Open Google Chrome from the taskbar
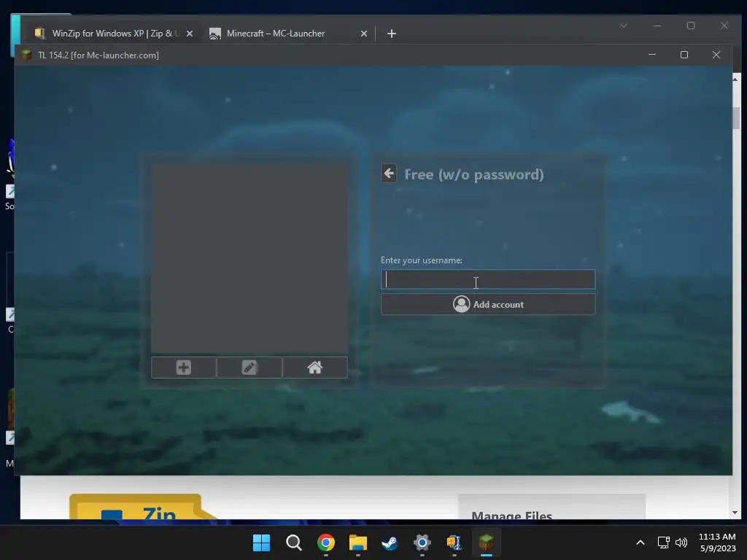The height and width of the screenshot is (560, 747). pyautogui.click(x=326, y=542)
